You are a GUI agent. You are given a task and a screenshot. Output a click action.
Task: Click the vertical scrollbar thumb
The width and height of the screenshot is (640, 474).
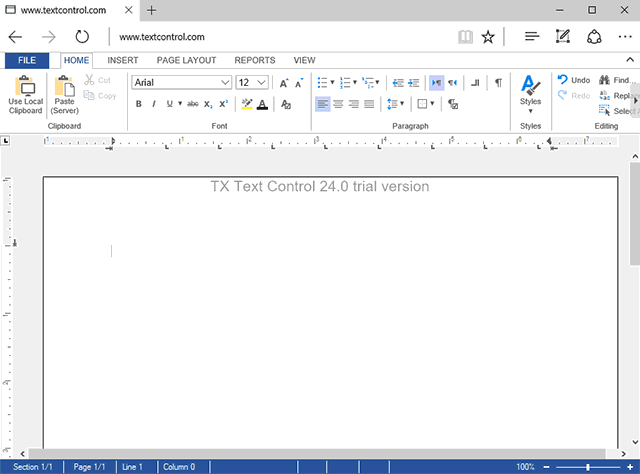pos(635,214)
